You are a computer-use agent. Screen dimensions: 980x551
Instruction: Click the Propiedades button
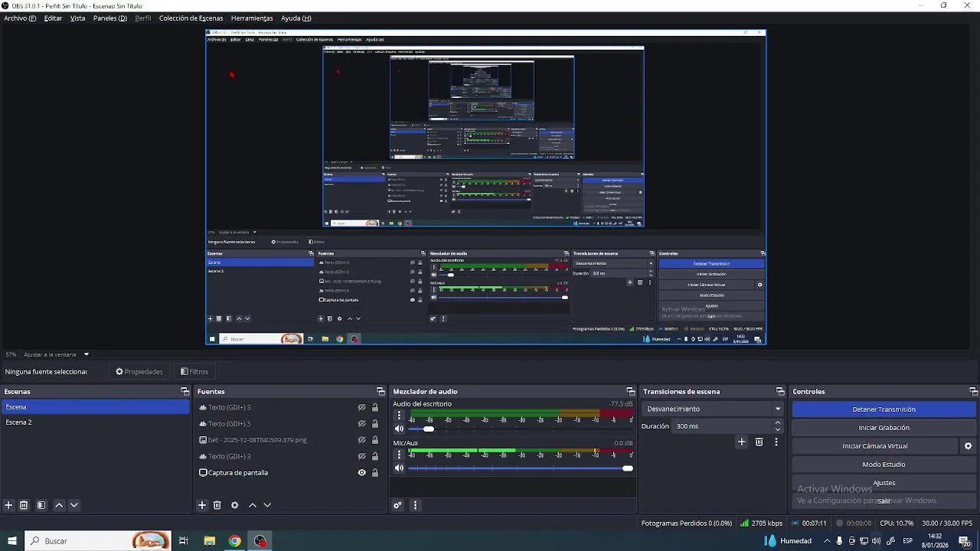[139, 372]
